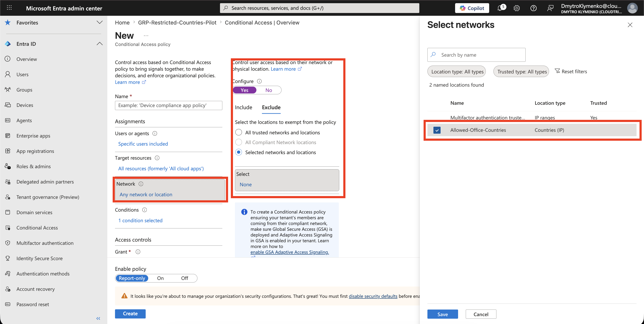Screen dimensions: 644x324
Task: Click the Authentication methods sidebar icon
Action: click(8, 274)
